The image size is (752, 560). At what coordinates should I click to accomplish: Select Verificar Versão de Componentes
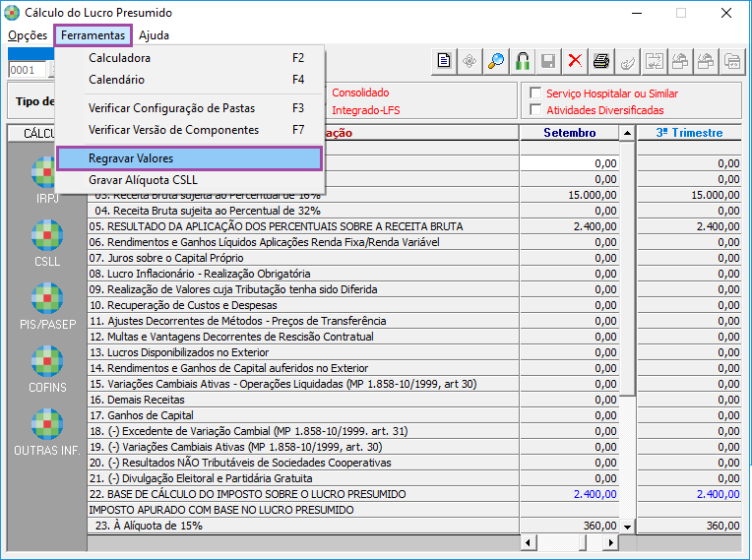pyautogui.click(x=190, y=130)
